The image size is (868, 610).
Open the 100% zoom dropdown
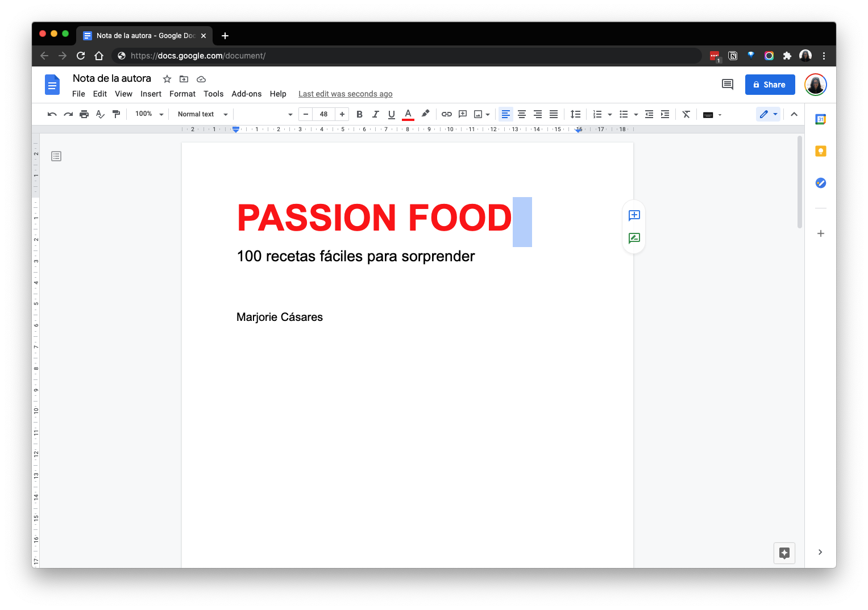[x=149, y=114]
